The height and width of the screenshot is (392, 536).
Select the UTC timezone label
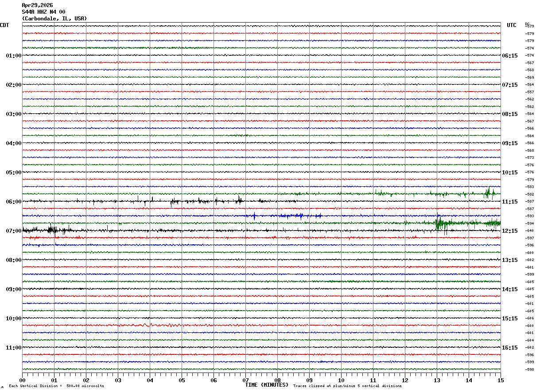[x=512, y=25]
